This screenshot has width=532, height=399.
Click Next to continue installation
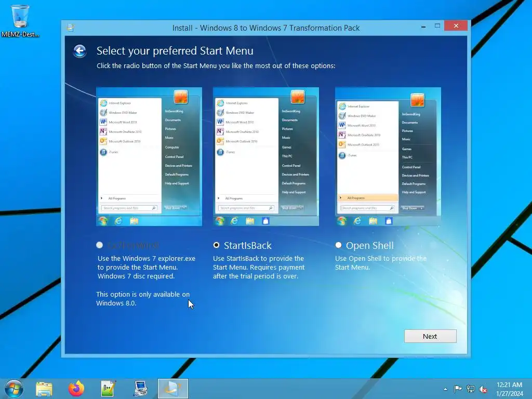click(x=430, y=336)
